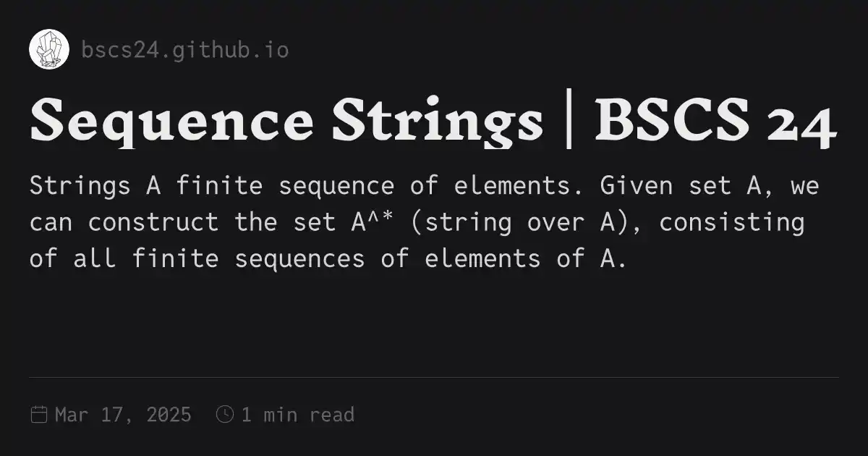Screen dimensions: 868x456
Task: Click "consisting" at the end of the second line
Action: [731, 222]
